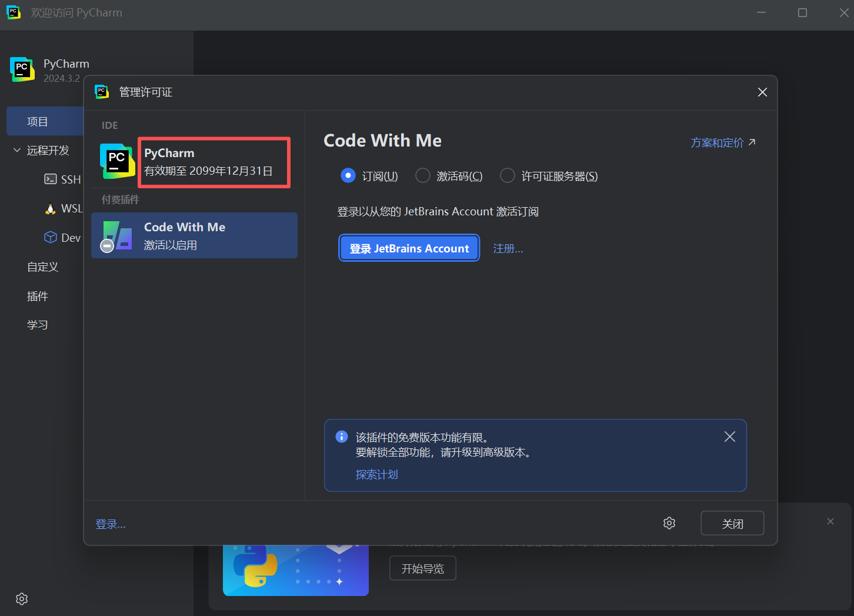Screen dimensions: 854x616
Task: Click the 关闭 close button
Action: pyautogui.click(x=732, y=523)
